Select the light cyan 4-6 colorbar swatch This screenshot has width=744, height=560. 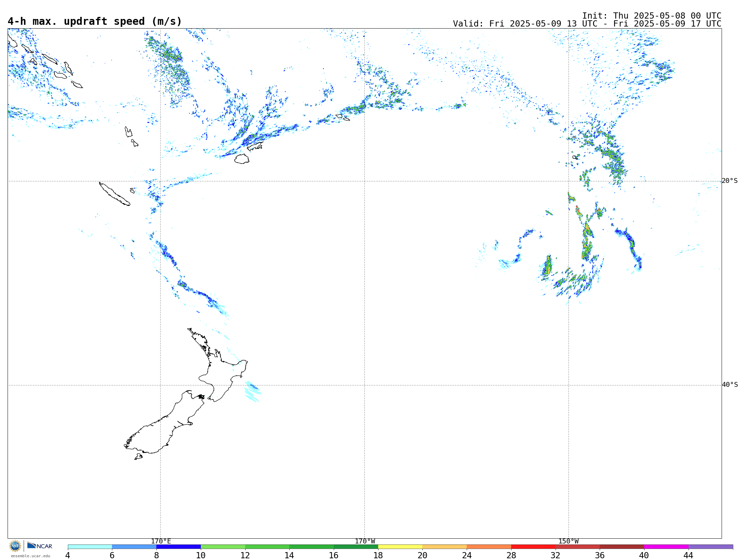pyautogui.click(x=90, y=547)
